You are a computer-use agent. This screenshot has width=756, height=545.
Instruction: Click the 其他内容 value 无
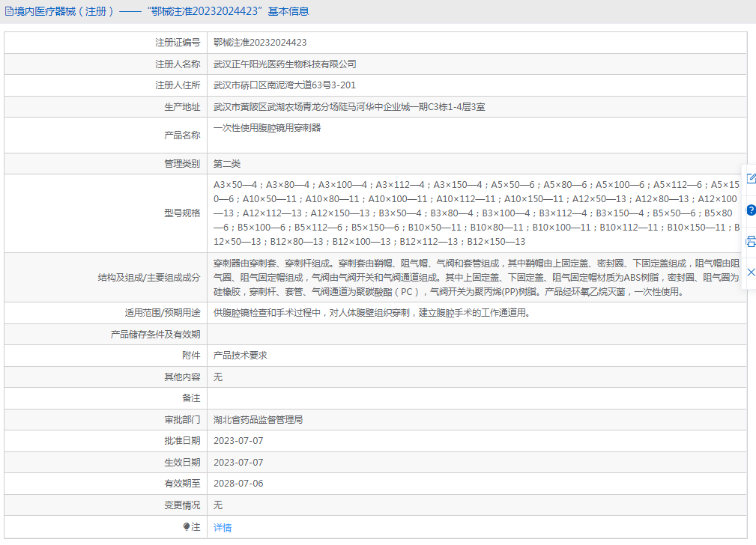pos(218,377)
